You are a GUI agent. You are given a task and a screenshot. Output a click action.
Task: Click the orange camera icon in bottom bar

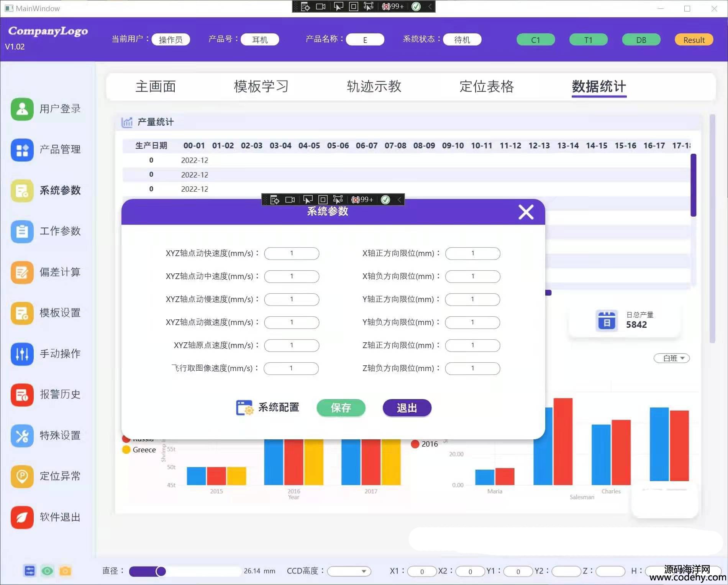[65, 571]
